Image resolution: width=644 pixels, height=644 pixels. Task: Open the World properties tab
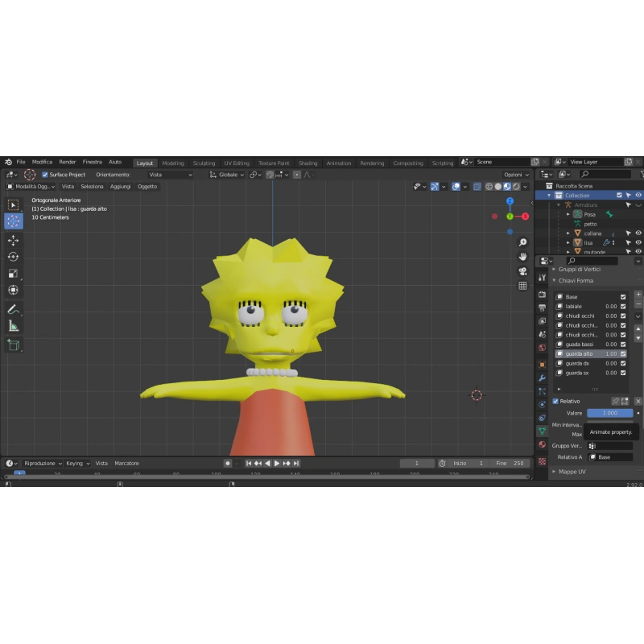click(x=542, y=348)
